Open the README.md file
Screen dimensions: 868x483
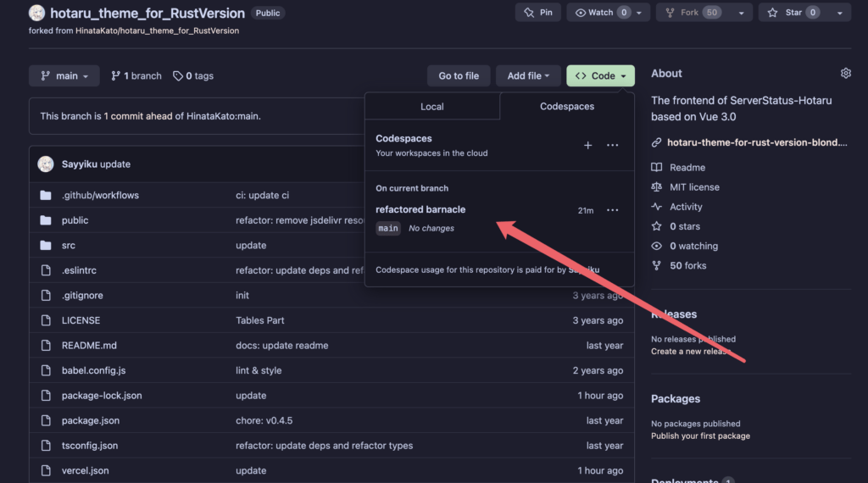point(89,345)
